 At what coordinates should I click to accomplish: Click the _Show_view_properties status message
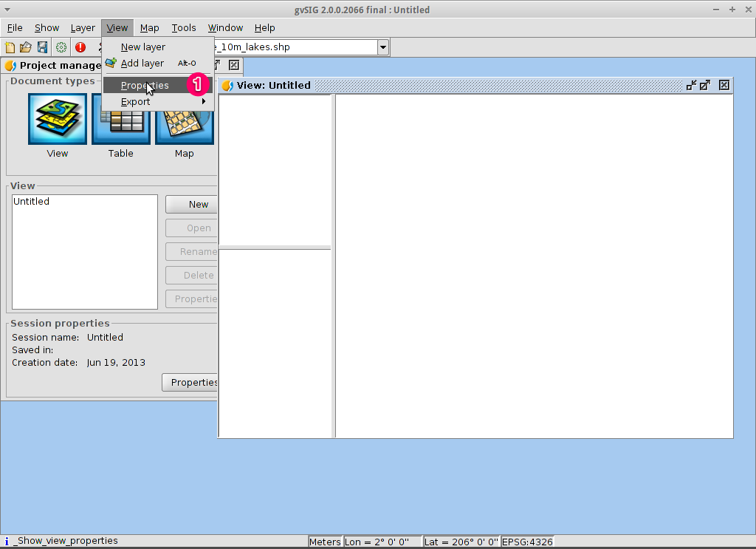click(x=66, y=541)
